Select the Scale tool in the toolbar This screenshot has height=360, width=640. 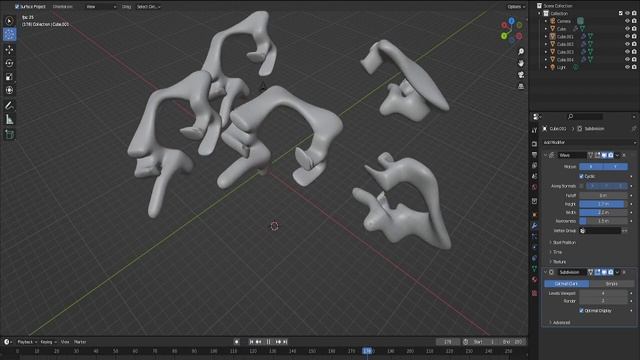(9, 77)
